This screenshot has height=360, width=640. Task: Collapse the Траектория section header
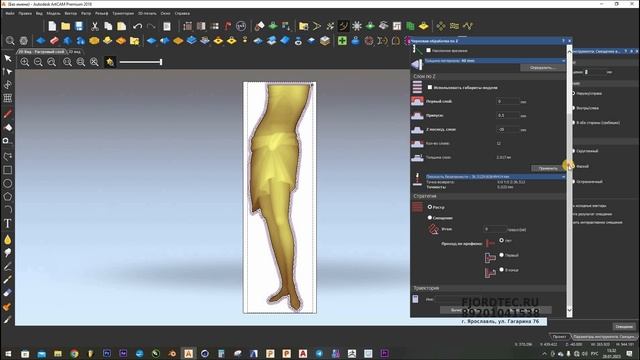488,288
